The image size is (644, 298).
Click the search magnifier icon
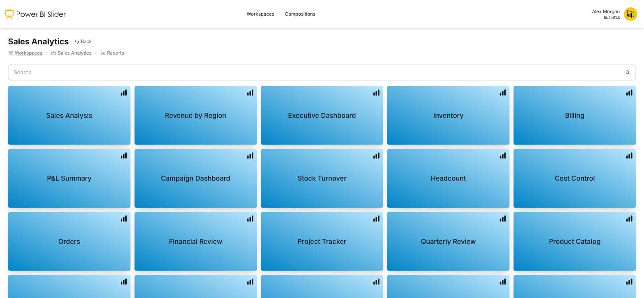pos(627,72)
